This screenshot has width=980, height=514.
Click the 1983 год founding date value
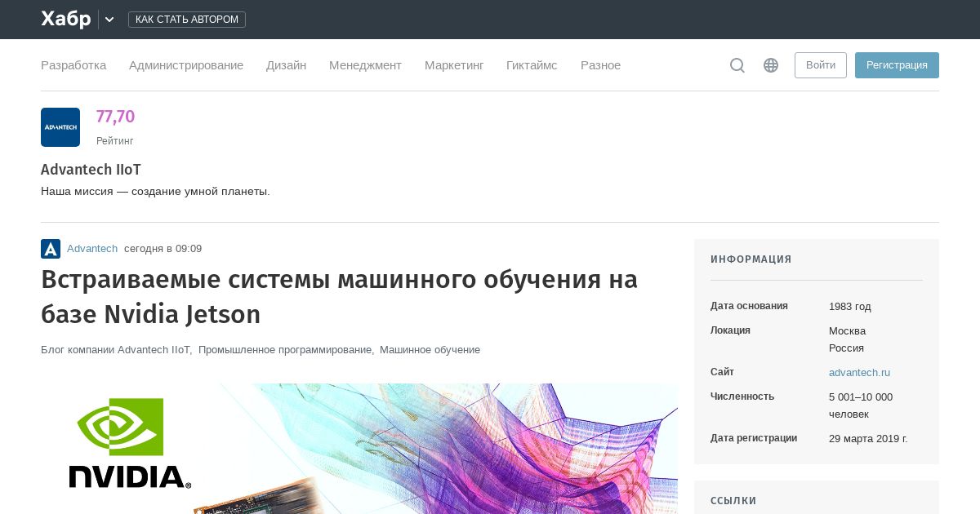click(x=850, y=307)
